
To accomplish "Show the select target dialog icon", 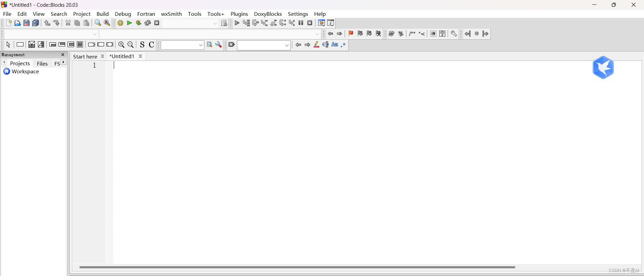I will point(225,23).
